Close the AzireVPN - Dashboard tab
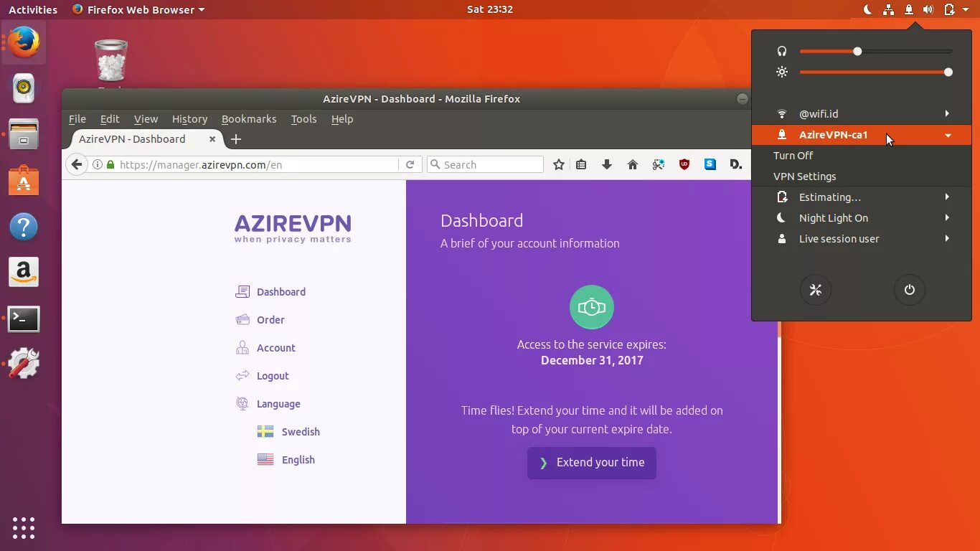Viewport: 980px width, 551px height. (212, 139)
